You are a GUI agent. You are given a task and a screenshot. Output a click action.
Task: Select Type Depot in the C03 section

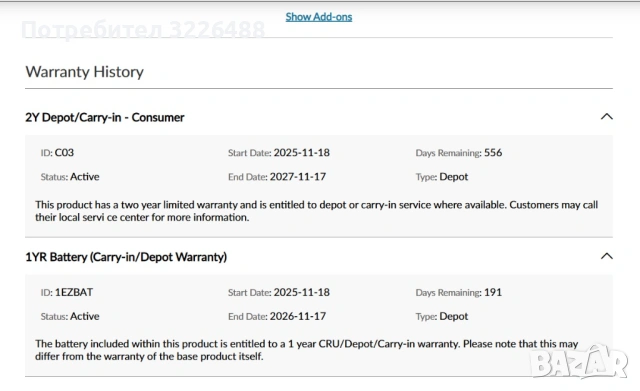point(454,177)
